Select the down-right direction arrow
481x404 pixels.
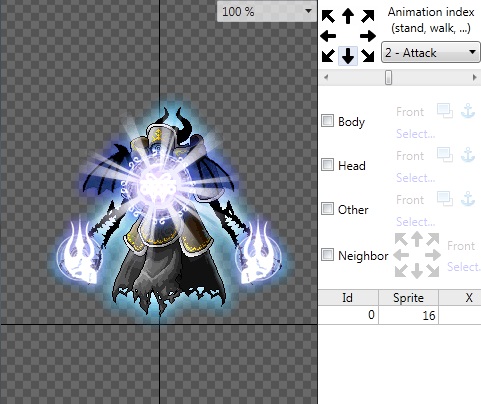[368, 55]
